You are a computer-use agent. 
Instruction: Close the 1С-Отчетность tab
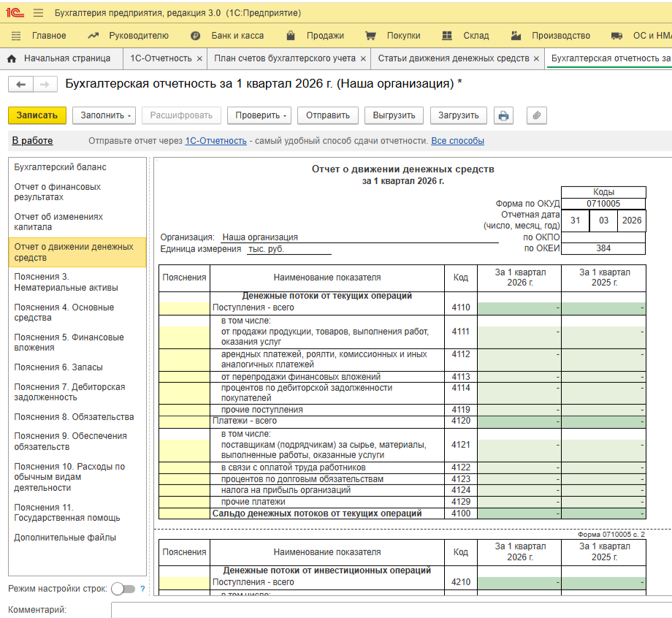click(x=199, y=59)
